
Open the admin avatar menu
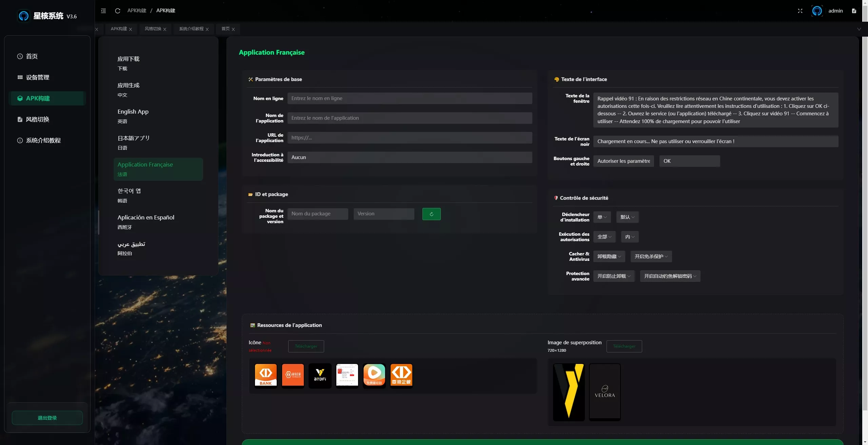click(x=817, y=11)
